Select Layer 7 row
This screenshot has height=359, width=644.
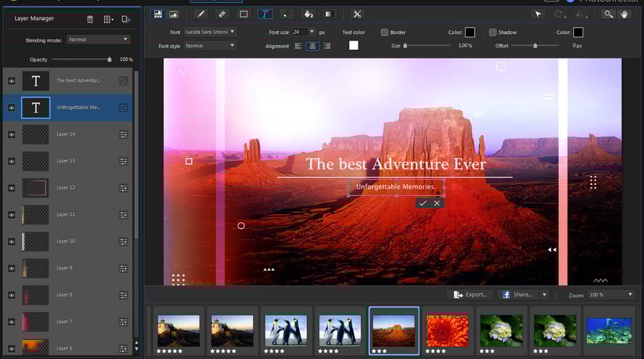pyautogui.click(x=68, y=322)
